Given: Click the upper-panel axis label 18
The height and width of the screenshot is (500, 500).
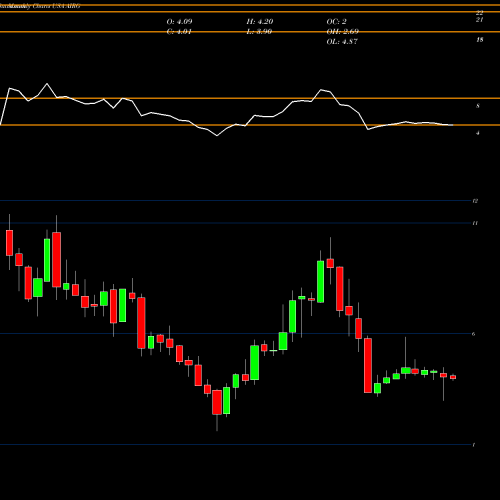Looking at the screenshot, I should click(480, 40).
